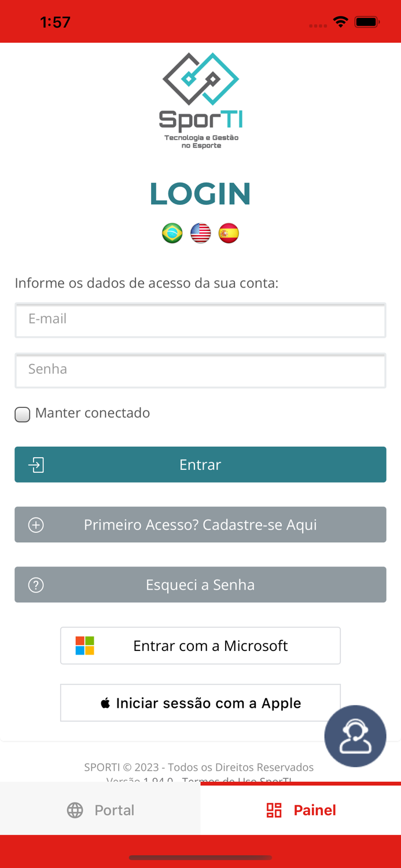This screenshot has height=868, width=401.
Task: Switch to the Portal tab
Action: point(100,810)
